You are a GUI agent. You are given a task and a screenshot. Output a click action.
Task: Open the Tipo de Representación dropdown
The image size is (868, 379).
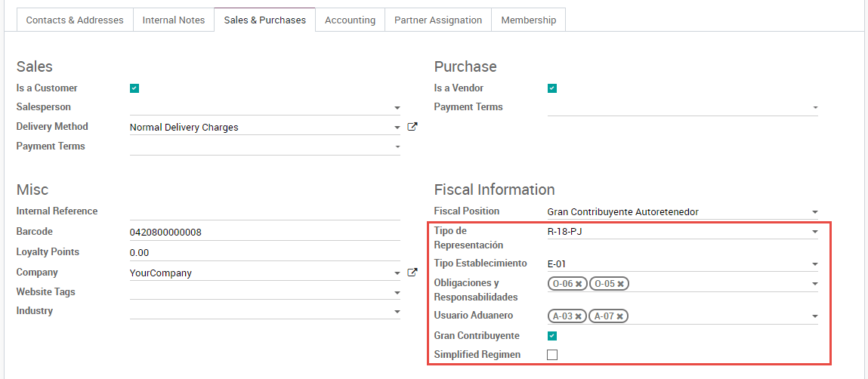(814, 232)
